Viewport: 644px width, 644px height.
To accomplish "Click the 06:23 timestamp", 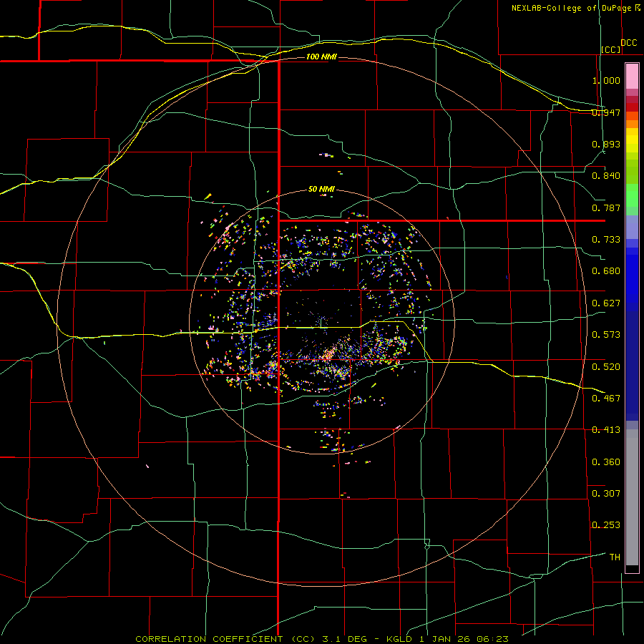I will coord(492,639).
